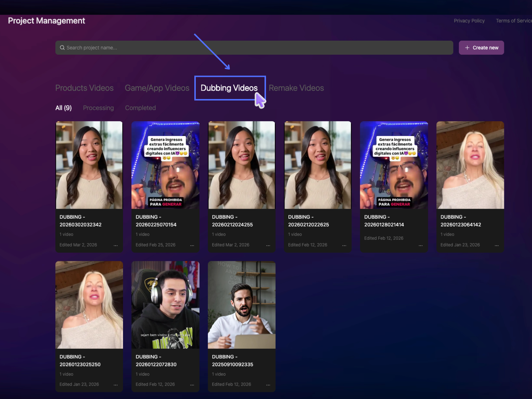Open options for project 20250910092335
The width and height of the screenshot is (532, 399).
[268, 385]
